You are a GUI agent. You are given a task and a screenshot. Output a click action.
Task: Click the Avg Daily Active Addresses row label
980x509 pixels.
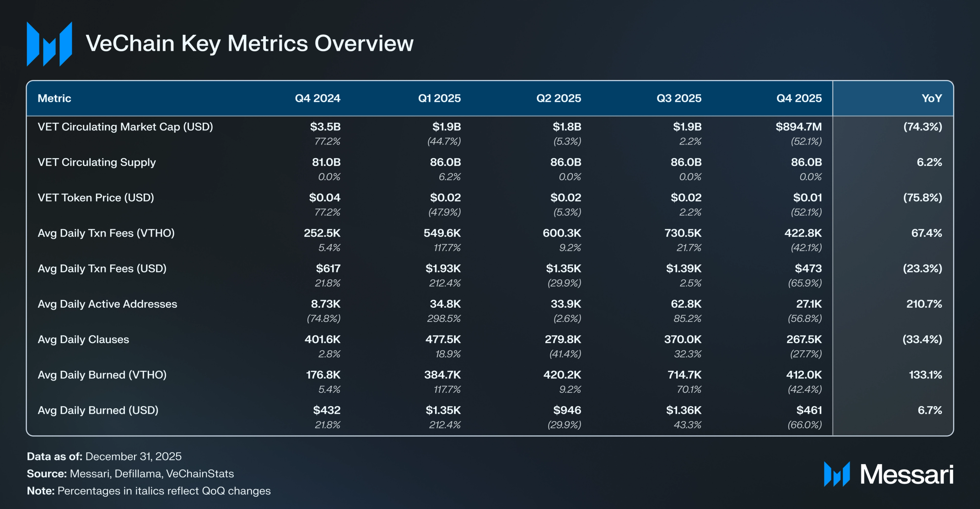pos(107,304)
